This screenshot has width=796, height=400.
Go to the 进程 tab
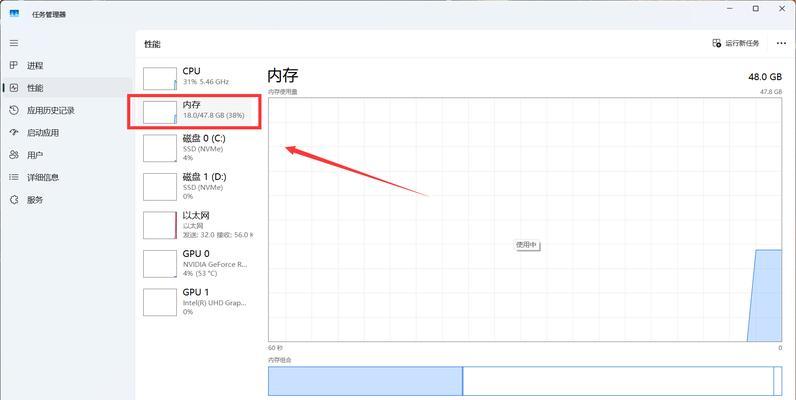pos(66,65)
